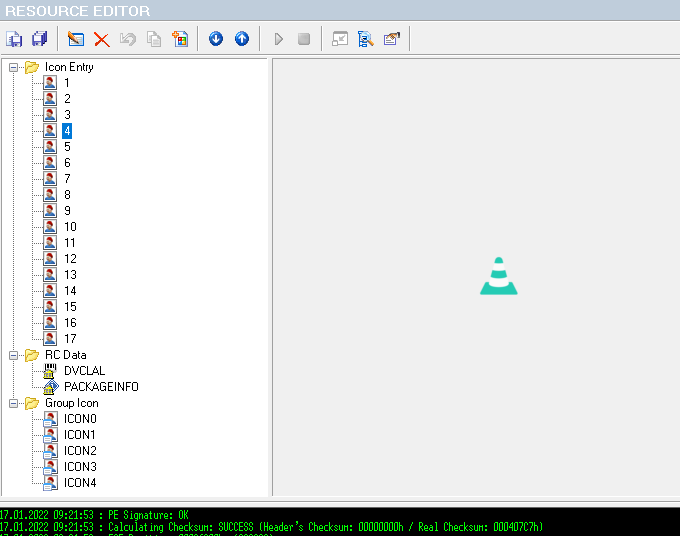
Task: Click the Save all resources icon
Action: (40, 39)
